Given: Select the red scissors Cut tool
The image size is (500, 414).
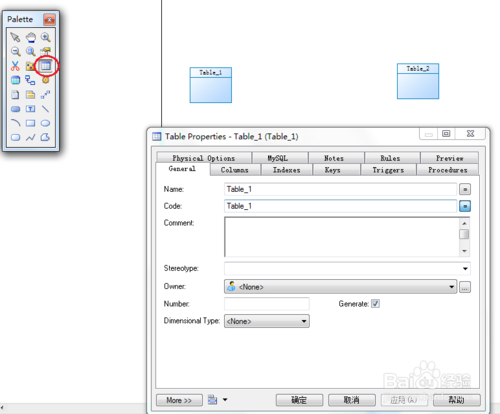Looking at the screenshot, I should pos(15,66).
